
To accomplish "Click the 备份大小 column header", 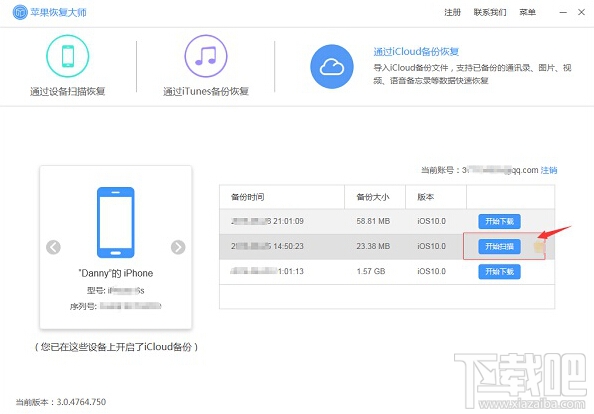I will coord(373,197).
